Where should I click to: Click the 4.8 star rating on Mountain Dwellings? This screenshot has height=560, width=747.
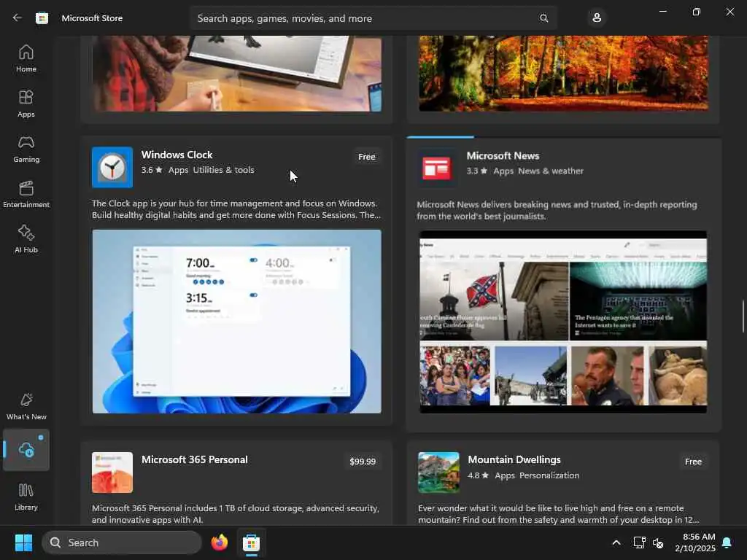click(x=479, y=475)
